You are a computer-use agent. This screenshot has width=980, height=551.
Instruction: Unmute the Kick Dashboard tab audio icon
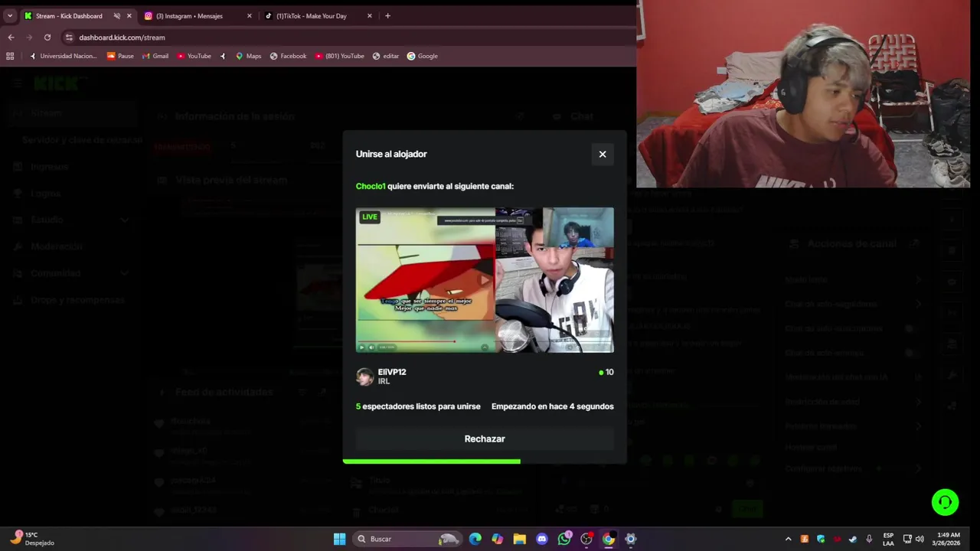116,15
